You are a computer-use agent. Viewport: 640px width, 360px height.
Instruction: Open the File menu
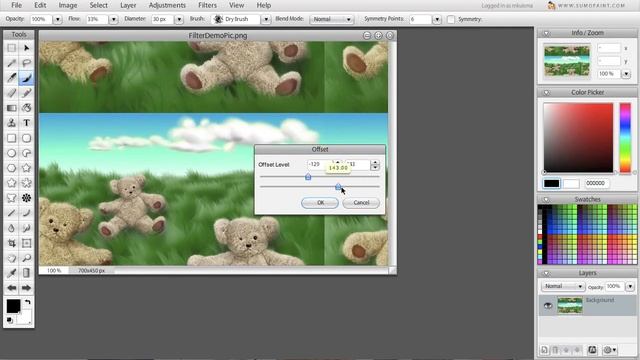click(16, 5)
